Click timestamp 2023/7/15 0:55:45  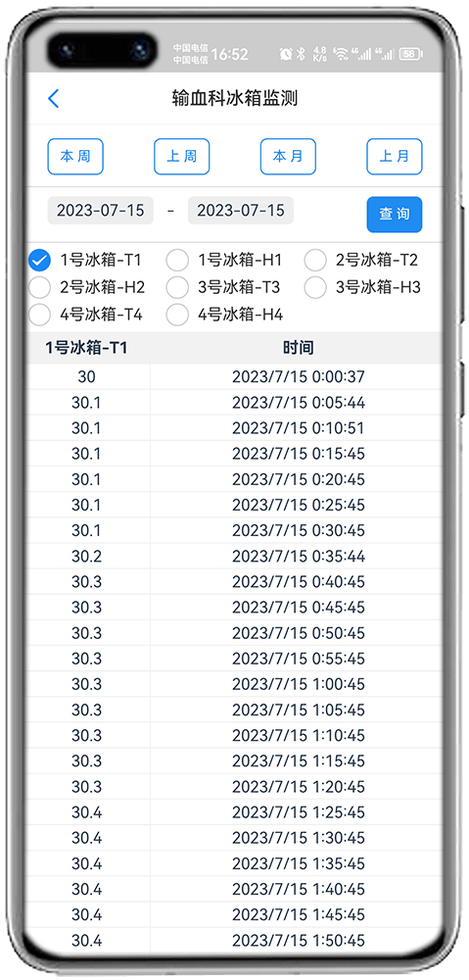[x=299, y=659]
